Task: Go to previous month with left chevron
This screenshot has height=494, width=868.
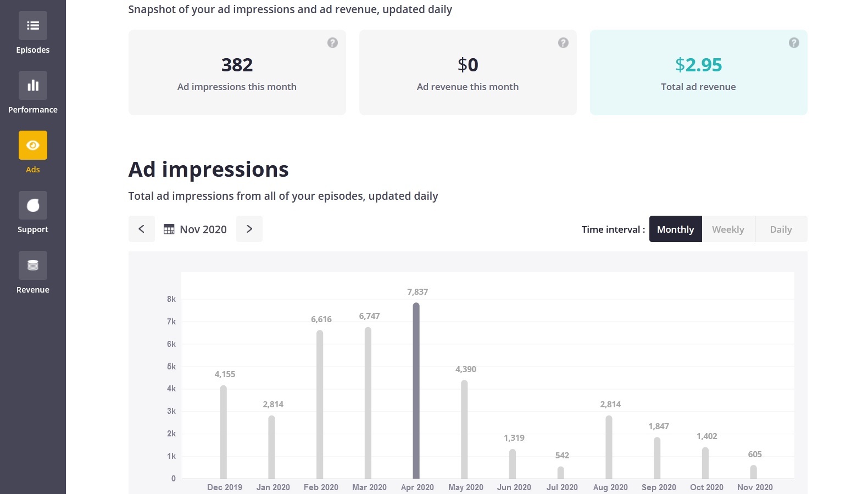Action: (x=141, y=229)
